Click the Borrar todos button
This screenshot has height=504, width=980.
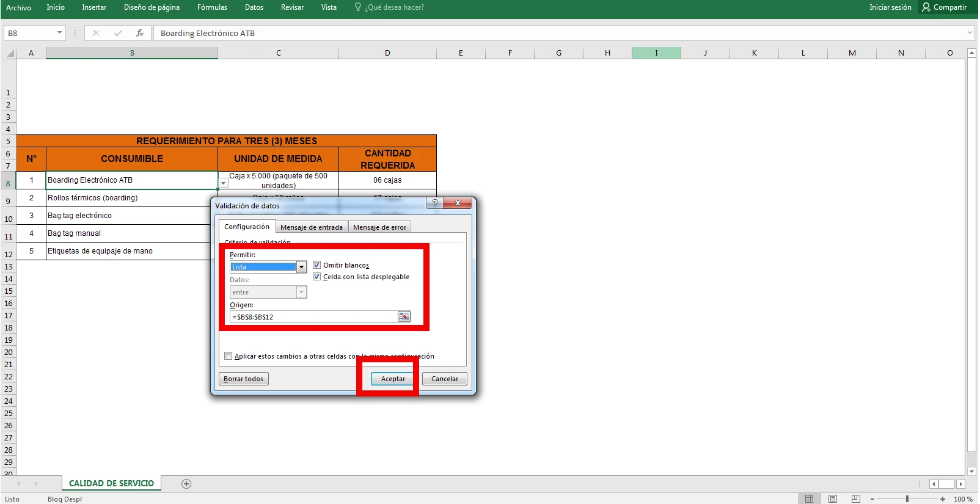pos(243,379)
